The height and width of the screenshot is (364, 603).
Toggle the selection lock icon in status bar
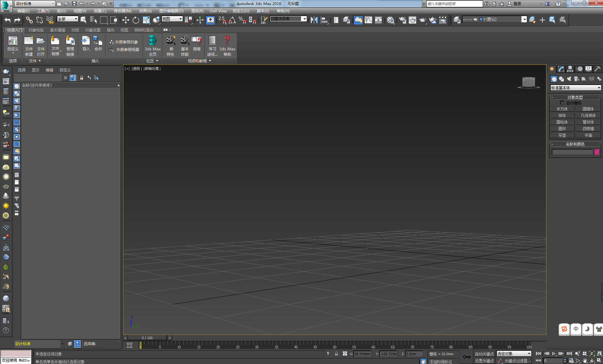(336, 354)
